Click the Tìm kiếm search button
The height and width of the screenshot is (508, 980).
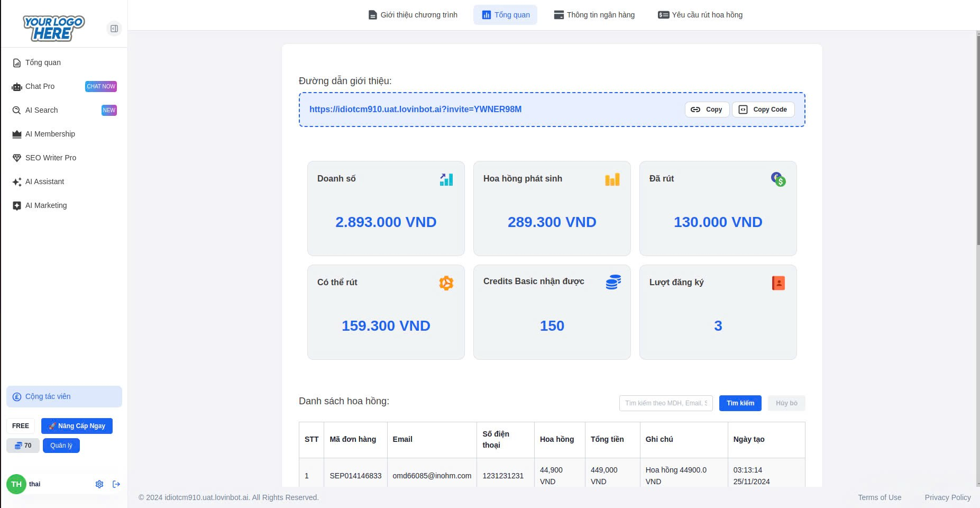[x=740, y=403]
